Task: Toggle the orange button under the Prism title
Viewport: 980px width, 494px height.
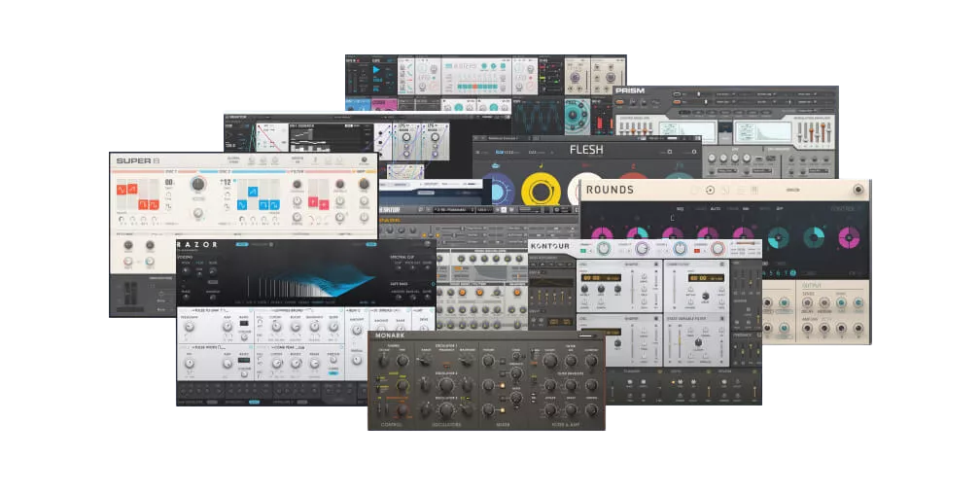Action: pos(619,102)
